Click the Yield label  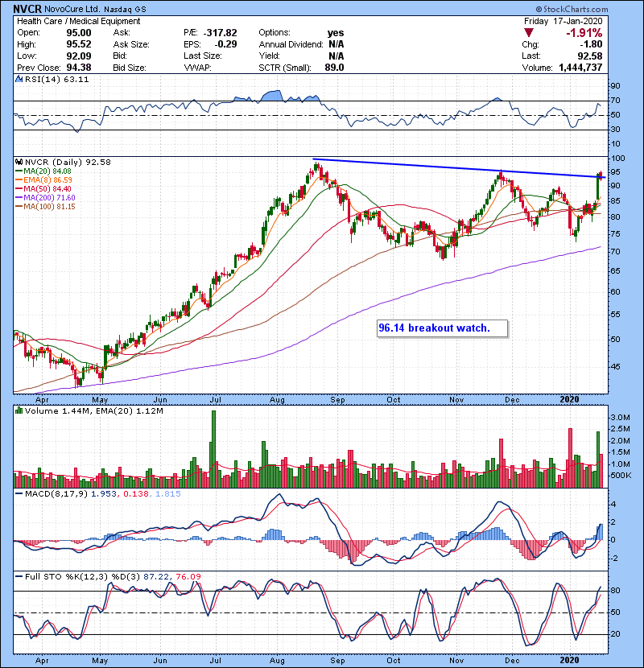click(270, 56)
